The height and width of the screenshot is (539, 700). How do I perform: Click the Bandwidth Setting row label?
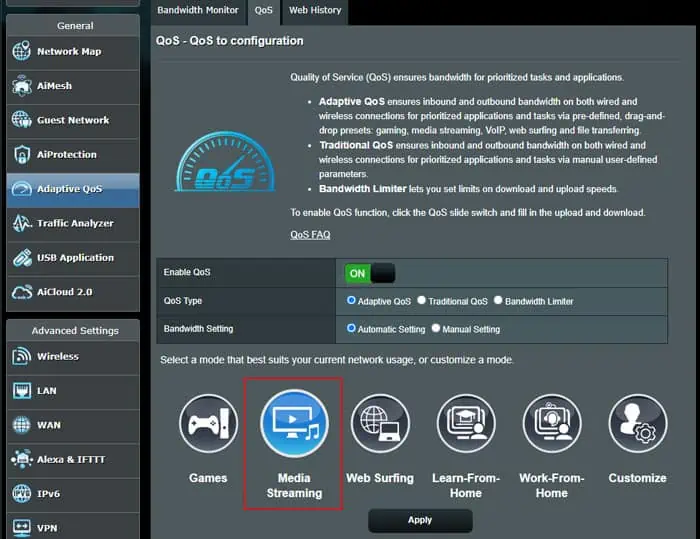coord(198,329)
